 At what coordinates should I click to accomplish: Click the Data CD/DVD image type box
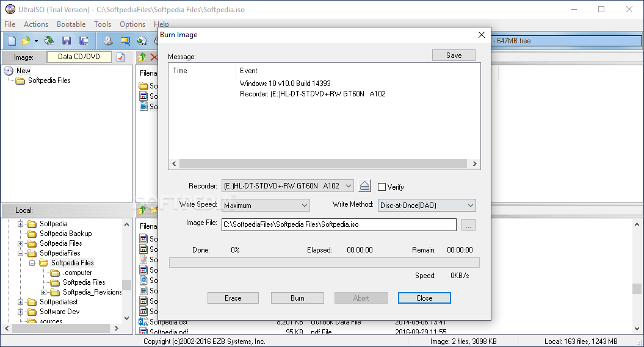(x=79, y=57)
